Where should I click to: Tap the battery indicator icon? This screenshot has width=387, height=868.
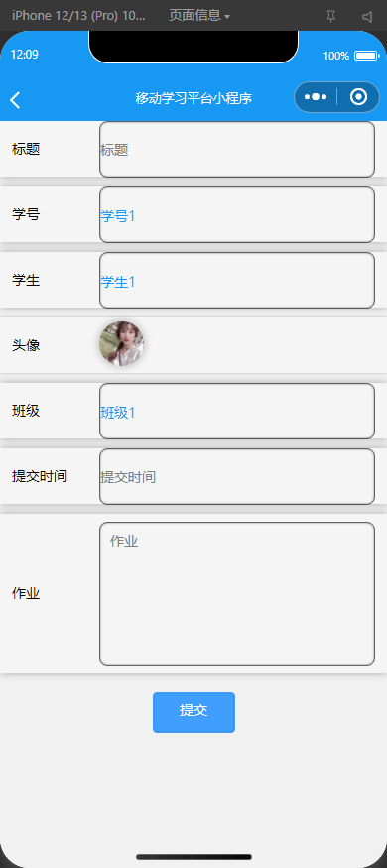click(x=366, y=56)
